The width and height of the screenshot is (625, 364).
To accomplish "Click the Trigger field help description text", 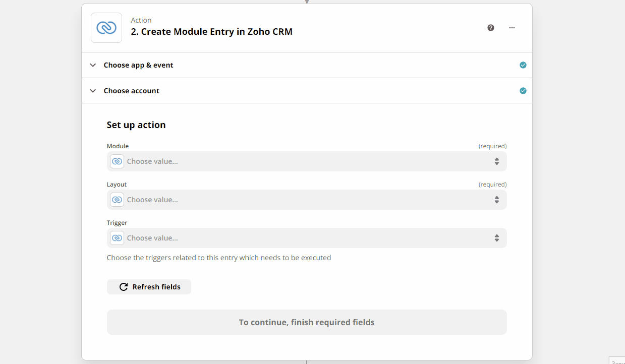I will (219, 258).
